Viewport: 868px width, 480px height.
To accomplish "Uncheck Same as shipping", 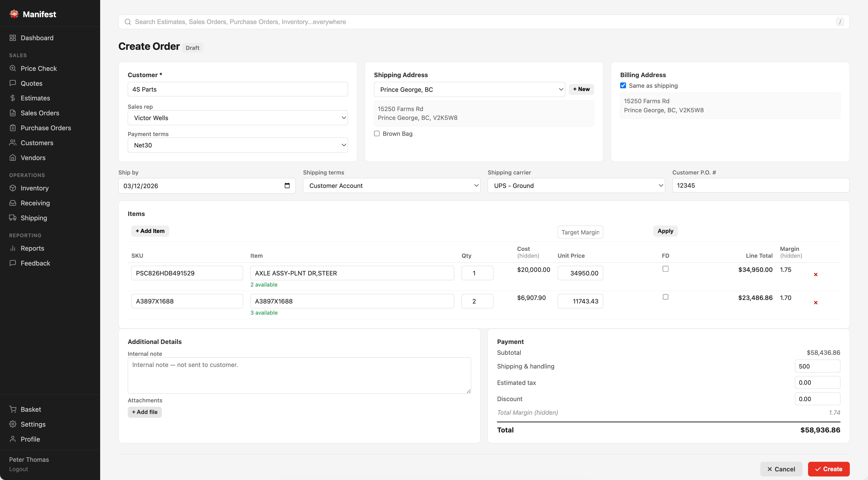I will pos(623,85).
